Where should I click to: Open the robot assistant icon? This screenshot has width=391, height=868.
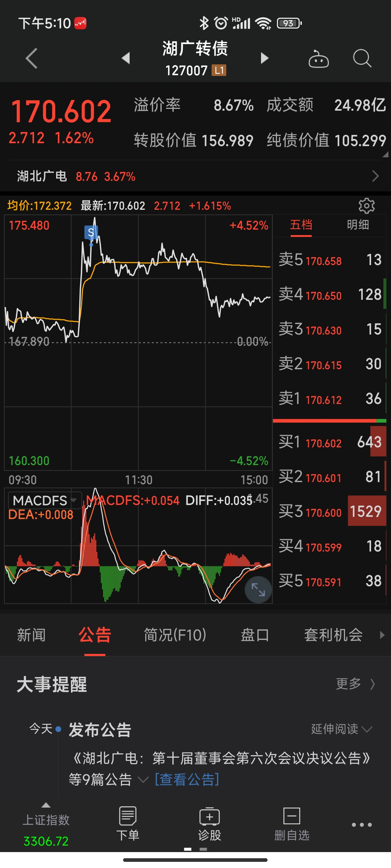318,59
